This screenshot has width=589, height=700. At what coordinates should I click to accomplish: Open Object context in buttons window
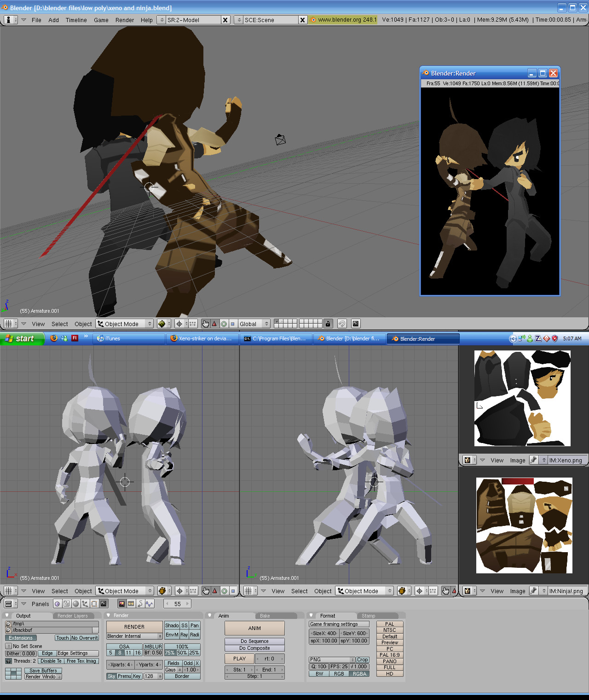85,604
